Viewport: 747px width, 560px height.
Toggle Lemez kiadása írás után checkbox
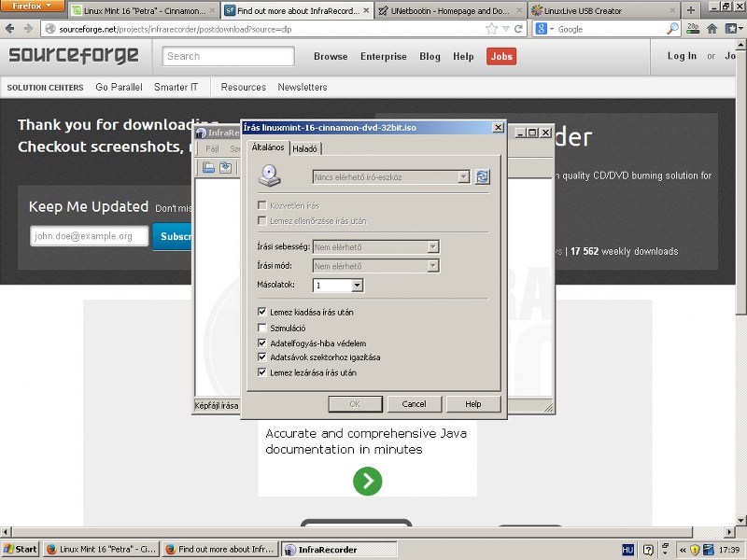261,312
